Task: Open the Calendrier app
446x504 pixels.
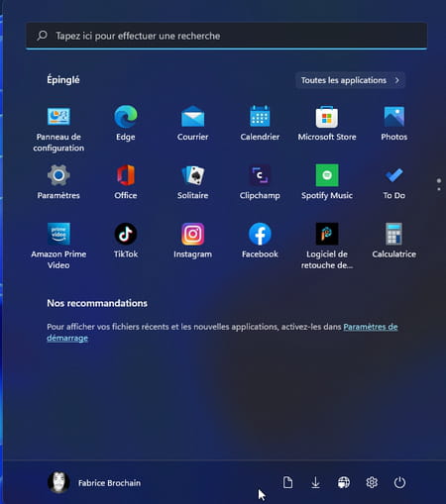Action: 260,123
